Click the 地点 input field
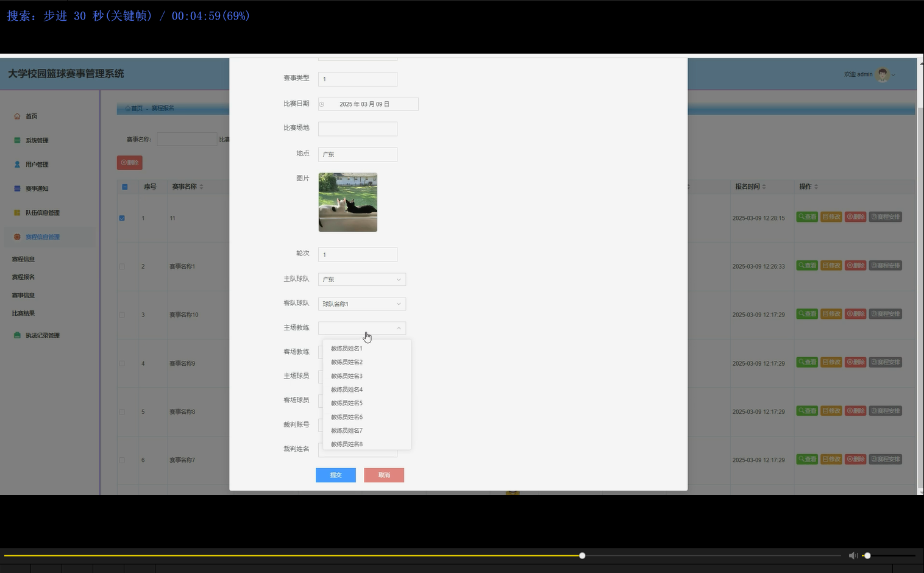 point(358,154)
